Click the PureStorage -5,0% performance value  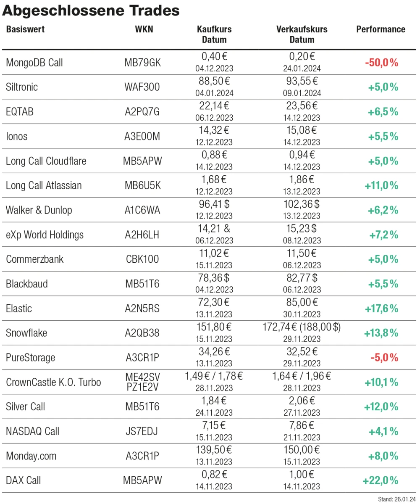384,358
